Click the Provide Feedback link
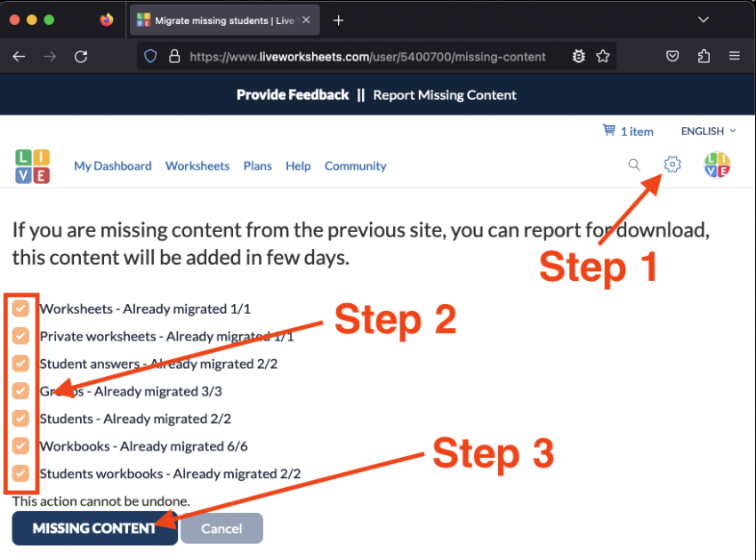Screen dimensions: 756x560 pos(293,95)
